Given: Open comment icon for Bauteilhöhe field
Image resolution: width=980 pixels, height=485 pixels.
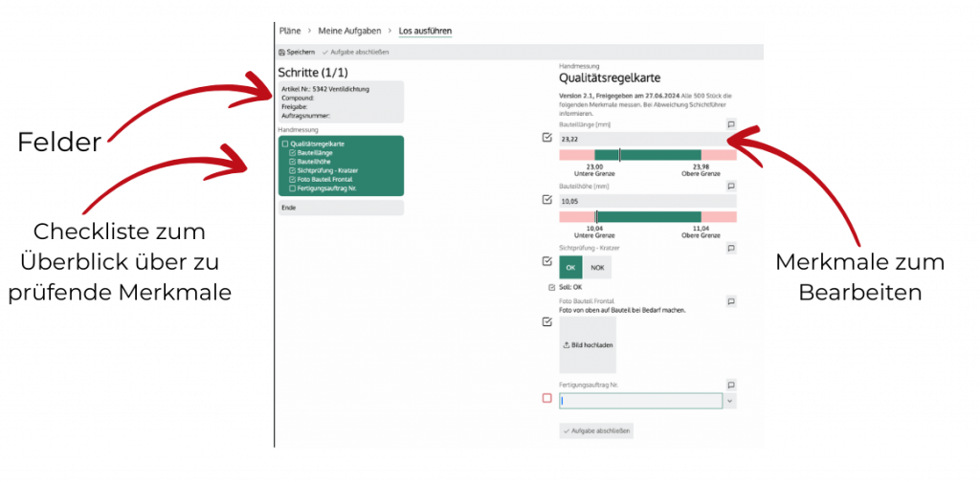Looking at the screenshot, I should tap(730, 187).
